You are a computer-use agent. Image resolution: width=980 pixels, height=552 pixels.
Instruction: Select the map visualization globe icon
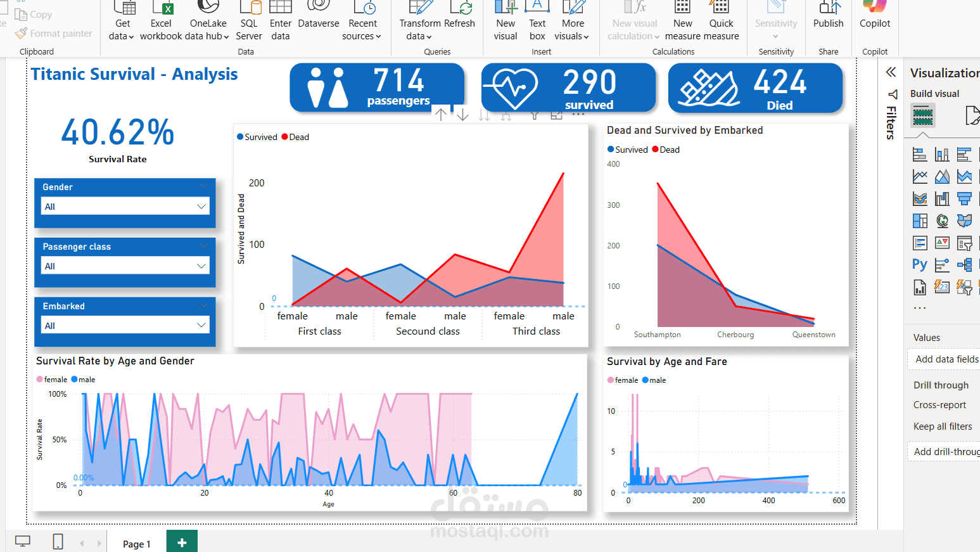pos(942,221)
